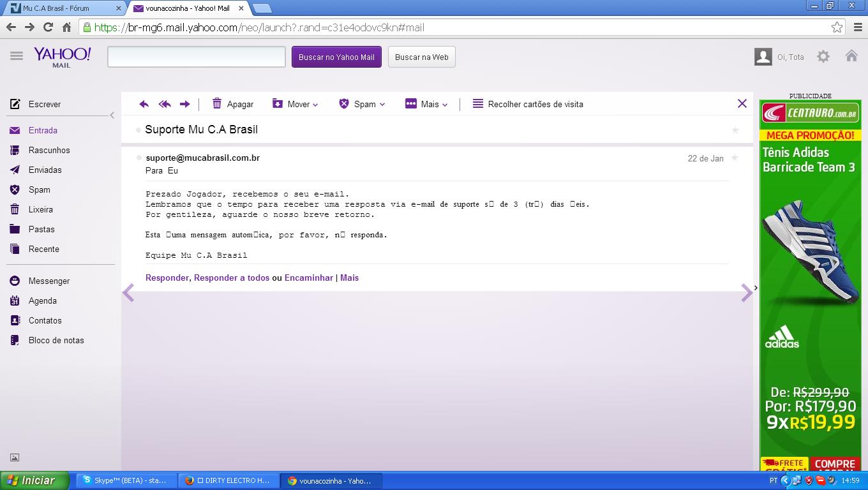Close the open email with X icon
Screen dimensions: 868x490
742,103
